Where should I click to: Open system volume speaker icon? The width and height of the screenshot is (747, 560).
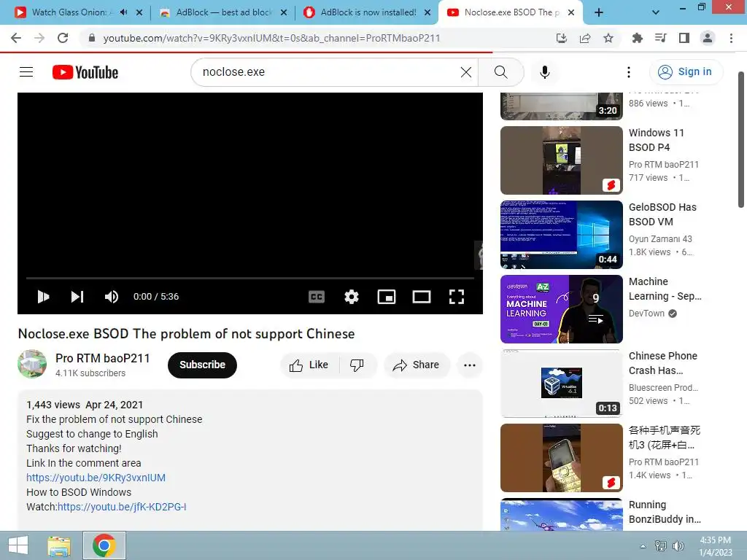point(678,546)
